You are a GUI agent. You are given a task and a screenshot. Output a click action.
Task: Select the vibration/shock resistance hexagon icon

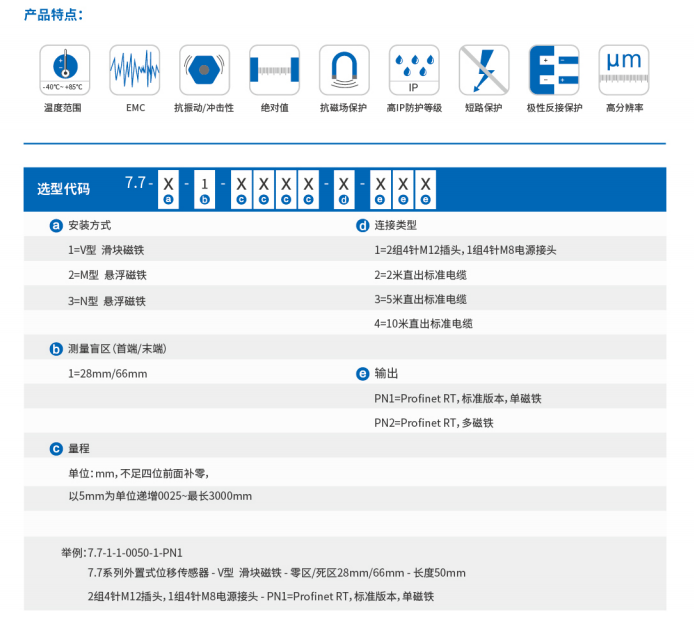coord(204,69)
